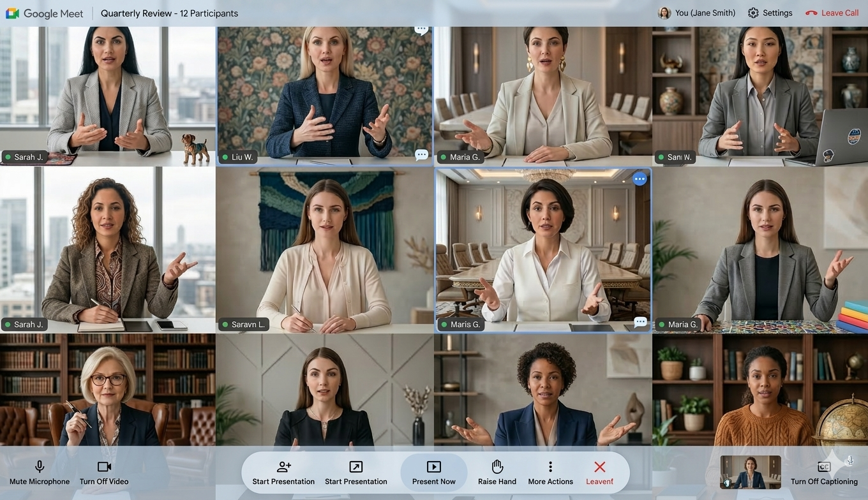Click the Start Presentation add-person icon
868x500 pixels.
point(283,467)
